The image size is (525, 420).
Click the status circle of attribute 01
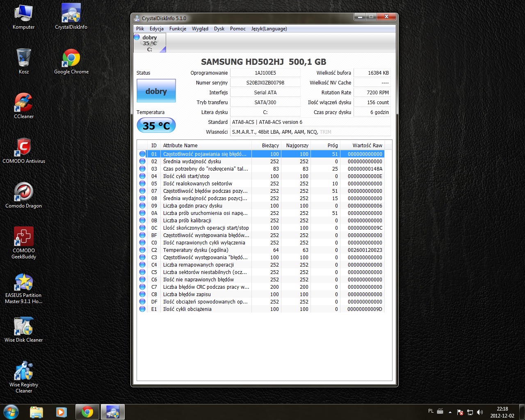(142, 154)
